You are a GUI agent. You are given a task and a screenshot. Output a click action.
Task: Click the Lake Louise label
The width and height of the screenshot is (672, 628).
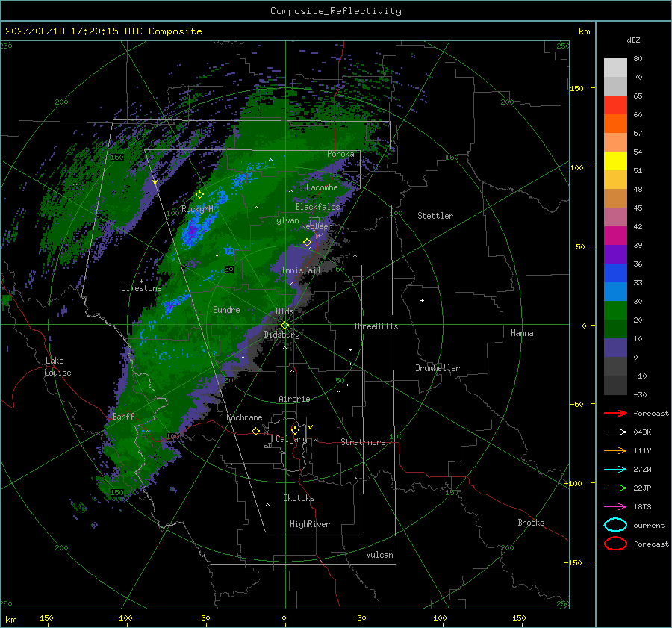click(x=57, y=367)
